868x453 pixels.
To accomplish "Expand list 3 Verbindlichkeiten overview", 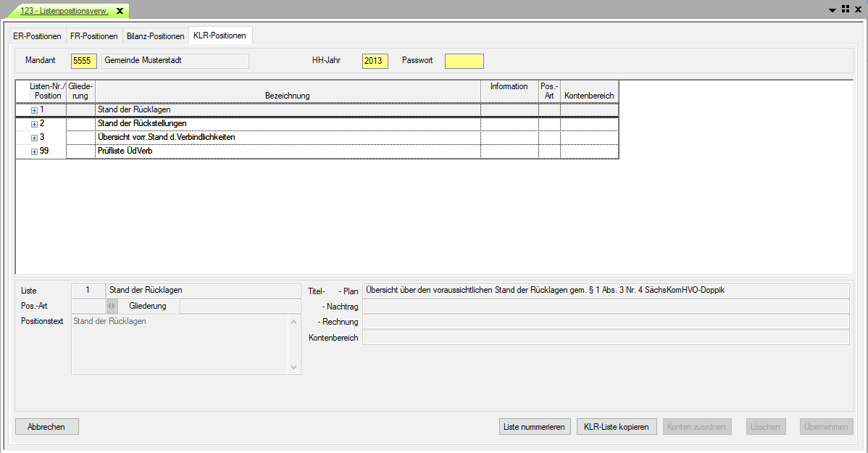I will pyautogui.click(x=34, y=138).
